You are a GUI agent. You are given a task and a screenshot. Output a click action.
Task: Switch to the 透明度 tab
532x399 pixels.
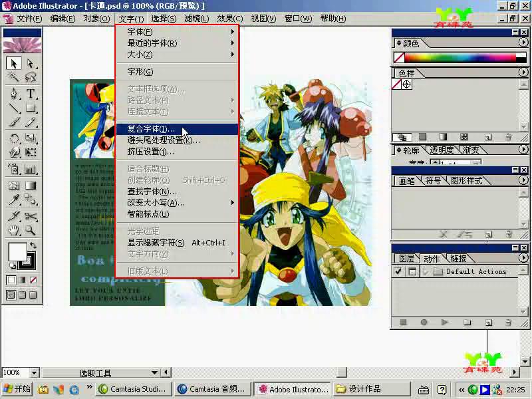(x=441, y=150)
